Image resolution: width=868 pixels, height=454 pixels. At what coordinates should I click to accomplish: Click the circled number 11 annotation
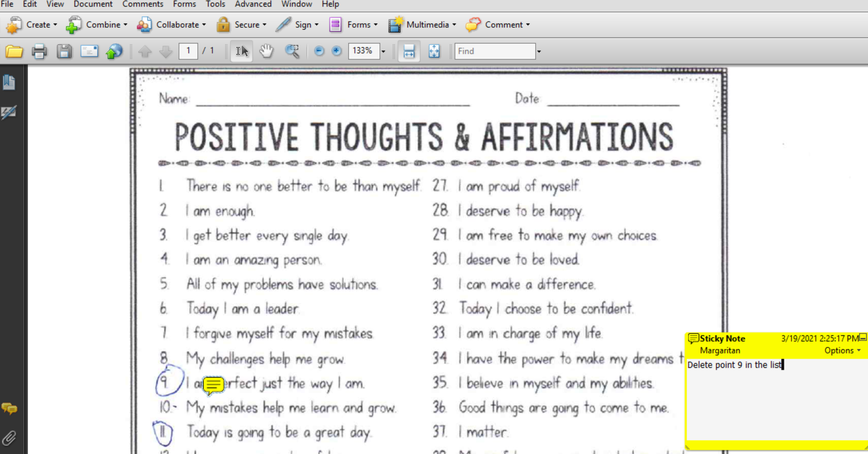point(163,433)
